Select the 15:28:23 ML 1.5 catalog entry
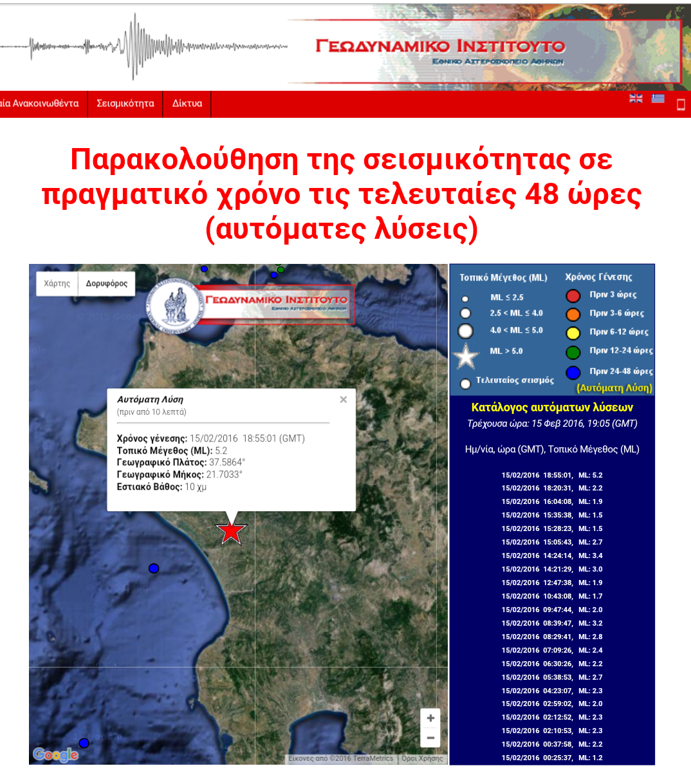 click(552, 528)
